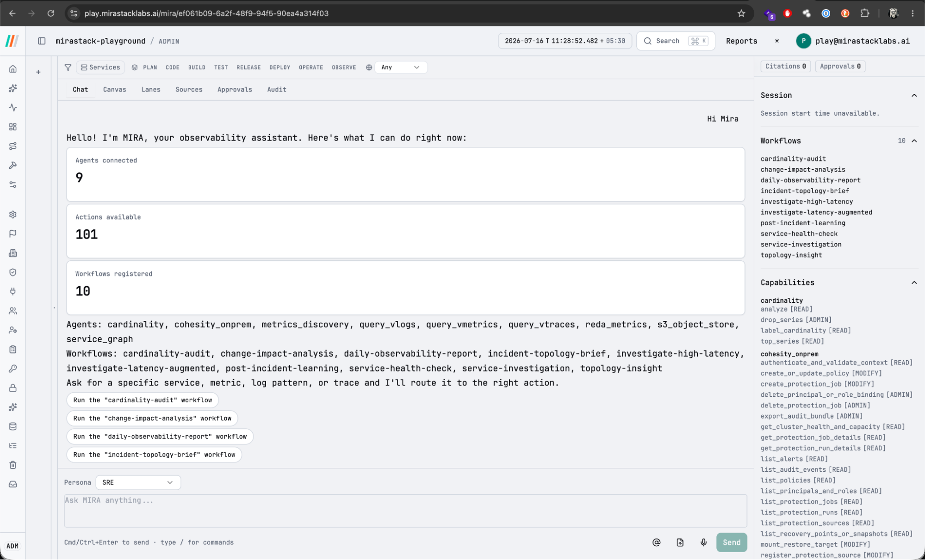
Task: Open the ADM role badge menu
Action: pyautogui.click(x=12, y=546)
